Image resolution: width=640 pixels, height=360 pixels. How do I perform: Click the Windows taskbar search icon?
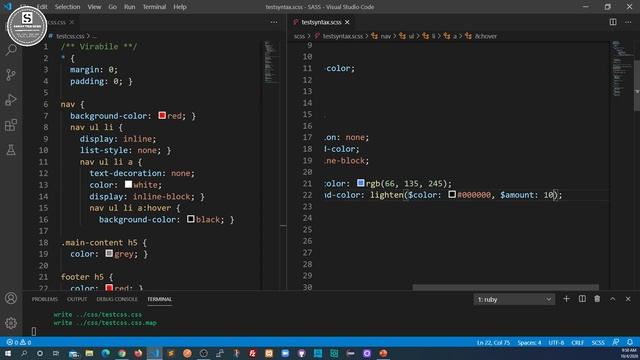pos(24,353)
